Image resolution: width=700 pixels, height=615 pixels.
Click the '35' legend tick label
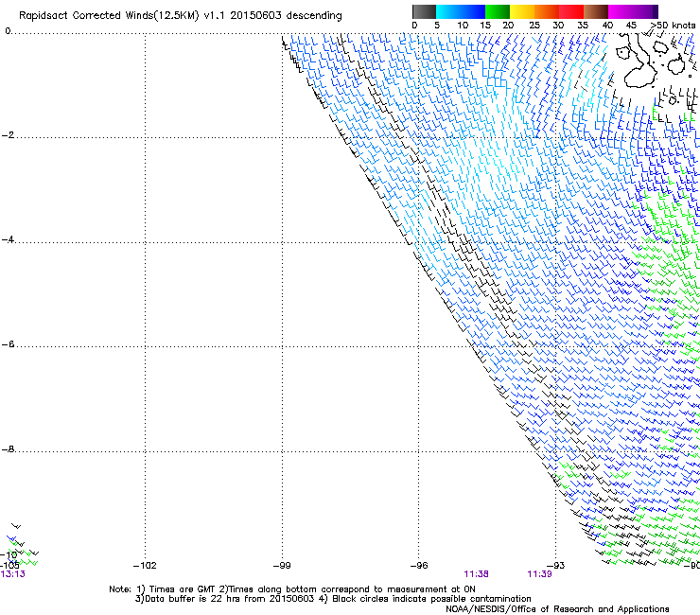(583, 26)
